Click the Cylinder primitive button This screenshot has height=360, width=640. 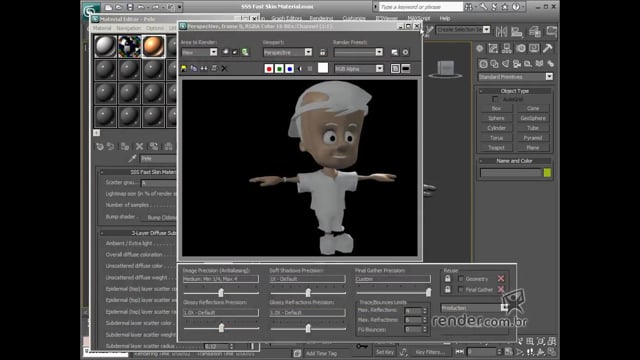(x=496, y=128)
